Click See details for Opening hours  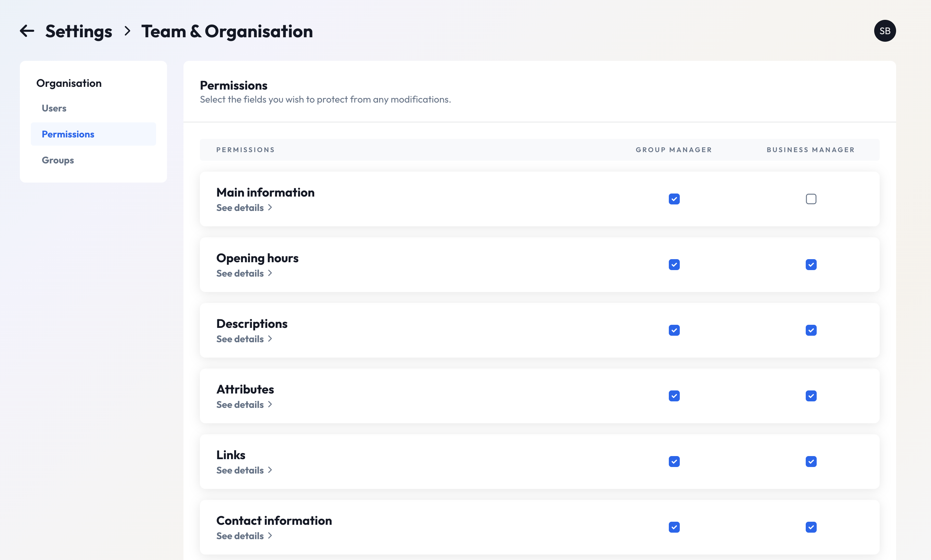click(244, 273)
